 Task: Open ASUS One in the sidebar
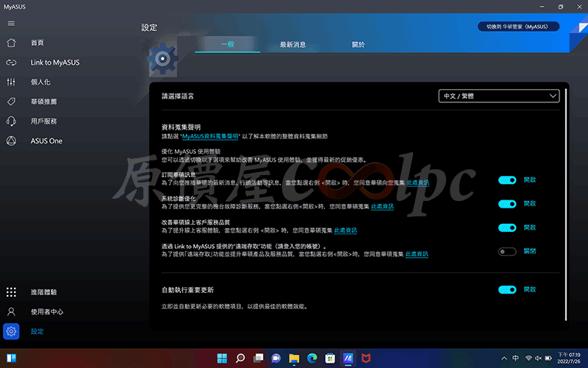[x=11, y=141]
